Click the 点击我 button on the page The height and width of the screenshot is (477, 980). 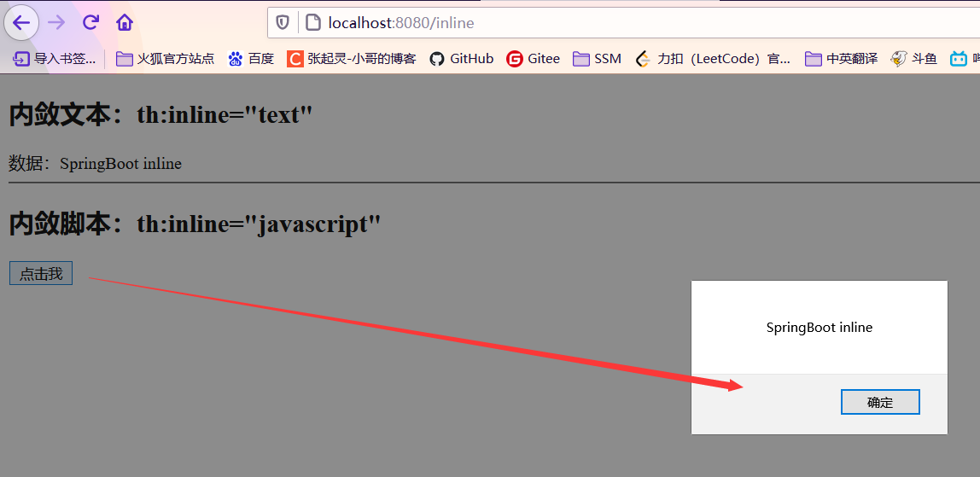[x=41, y=273]
